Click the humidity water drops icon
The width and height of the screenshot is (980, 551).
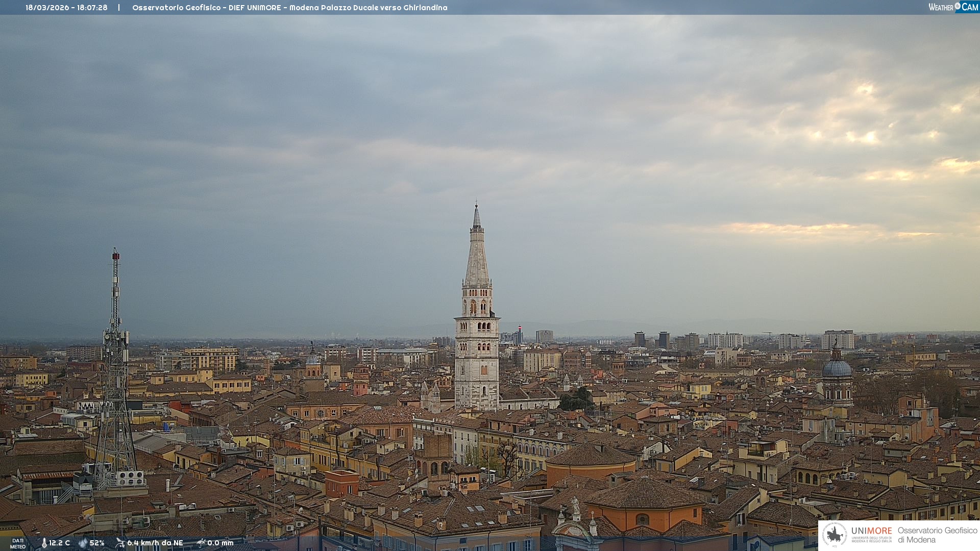coord(83,543)
